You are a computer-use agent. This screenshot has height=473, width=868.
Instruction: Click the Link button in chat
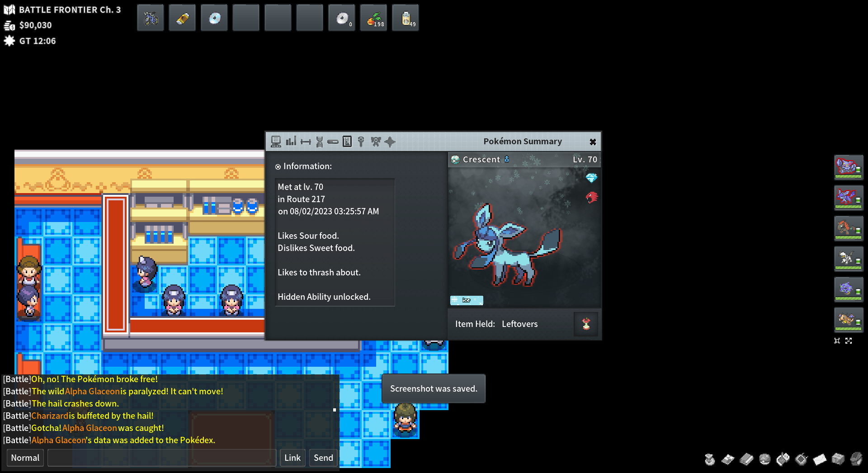point(292,458)
